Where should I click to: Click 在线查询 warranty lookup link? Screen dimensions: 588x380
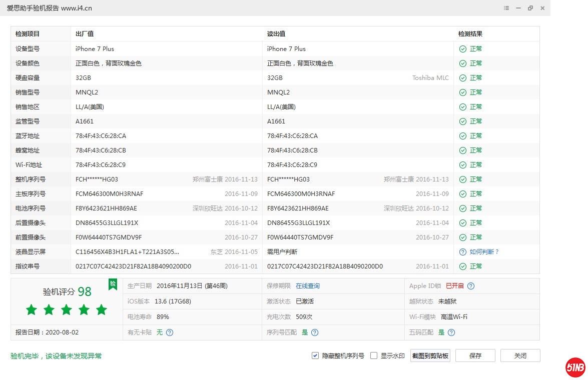(x=307, y=286)
